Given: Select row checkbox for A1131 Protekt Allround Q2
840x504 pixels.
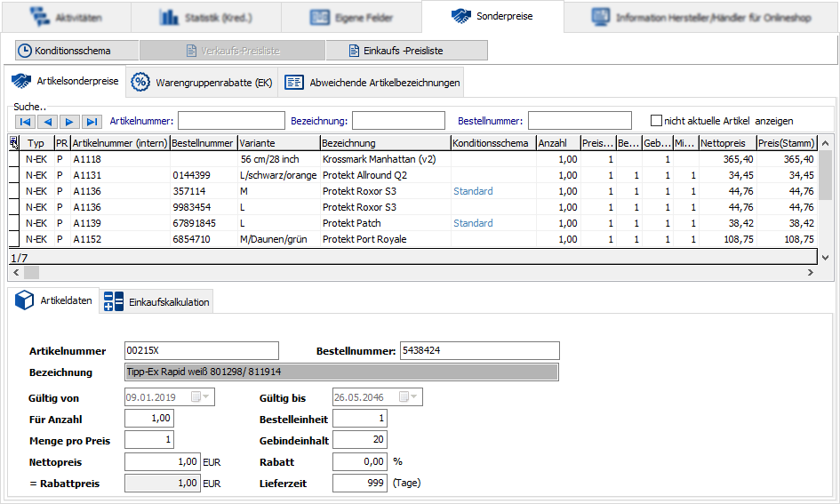Looking at the screenshot, I should [14, 175].
